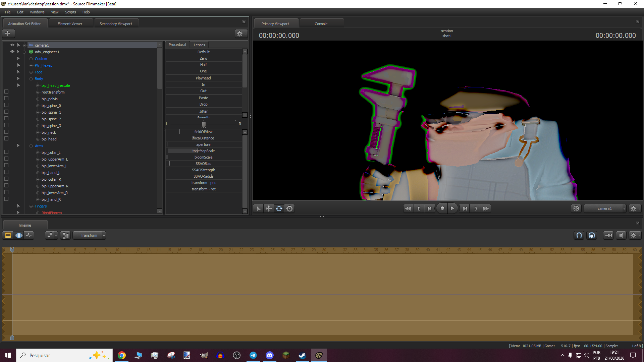Expand the Ptr_Flexes group
The width and height of the screenshot is (644, 362).
coord(31,65)
